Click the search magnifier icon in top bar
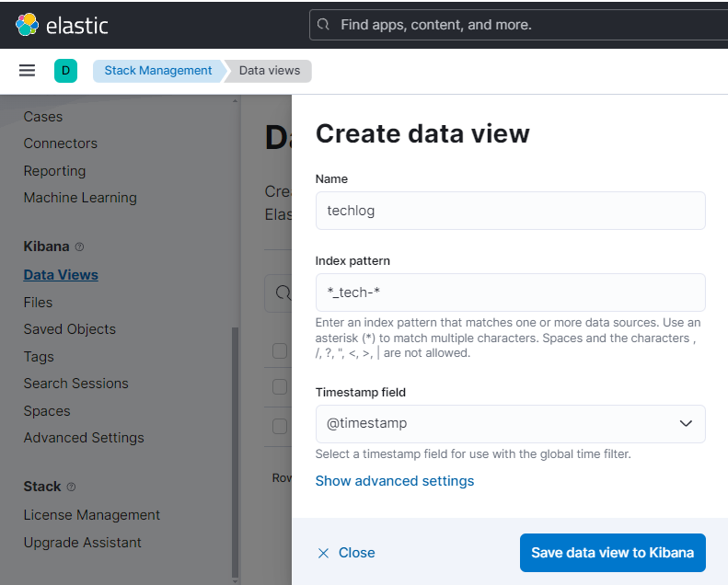Screen dimensions: 728x585 pos(323,25)
